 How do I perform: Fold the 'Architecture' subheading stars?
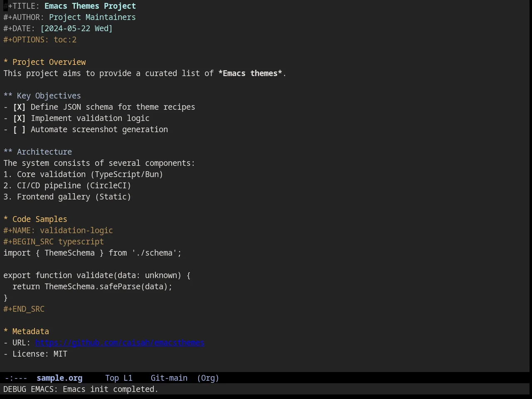coord(8,152)
